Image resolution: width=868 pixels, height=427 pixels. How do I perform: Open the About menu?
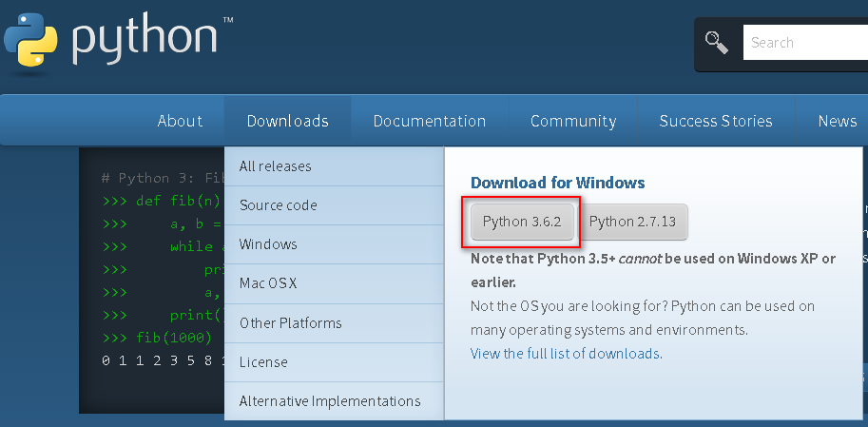pyautogui.click(x=180, y=121)
